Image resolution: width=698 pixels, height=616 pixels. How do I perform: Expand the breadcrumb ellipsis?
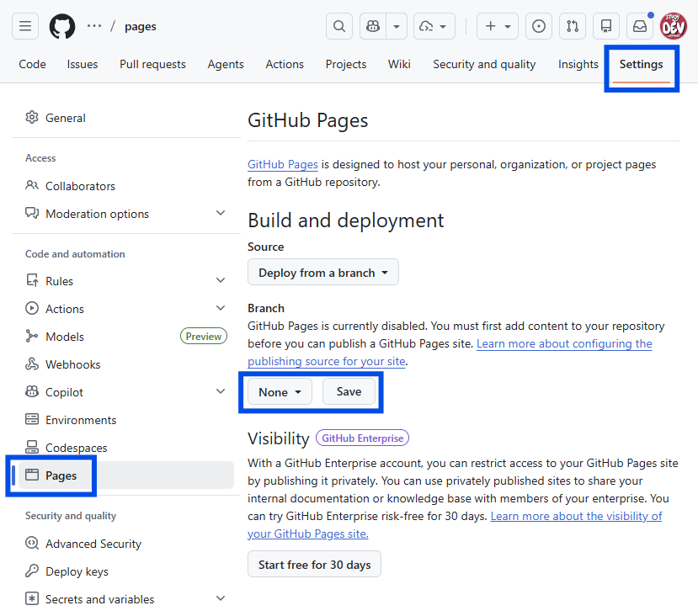94,26
